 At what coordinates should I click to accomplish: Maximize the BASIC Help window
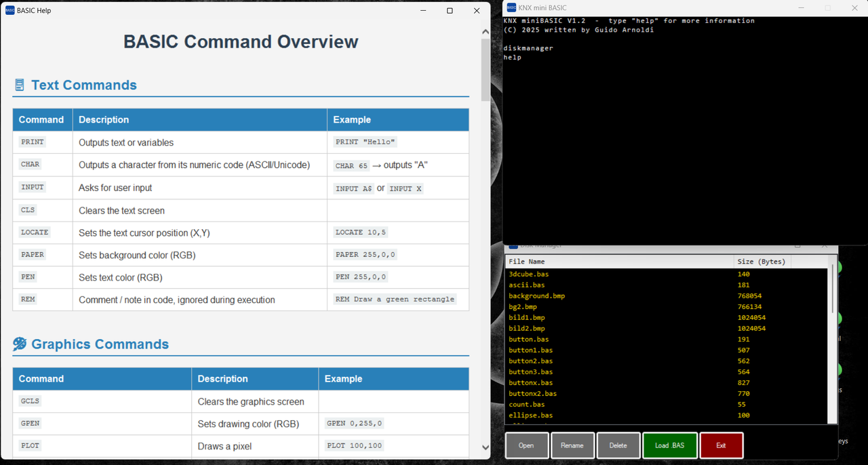click(x=450, y=11)
